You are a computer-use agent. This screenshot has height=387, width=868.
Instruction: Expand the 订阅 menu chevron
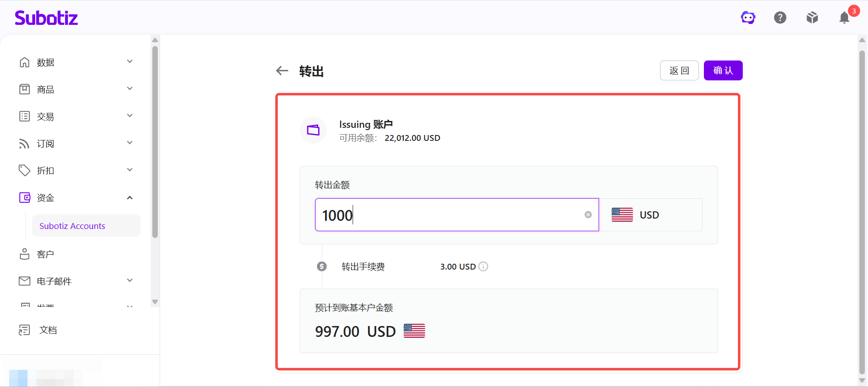point(130,143)
